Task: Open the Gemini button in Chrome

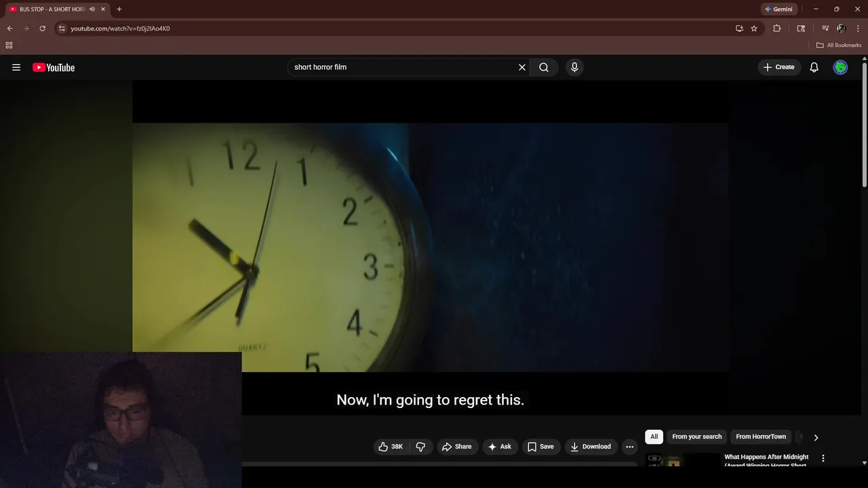Action: coord(778,9)
